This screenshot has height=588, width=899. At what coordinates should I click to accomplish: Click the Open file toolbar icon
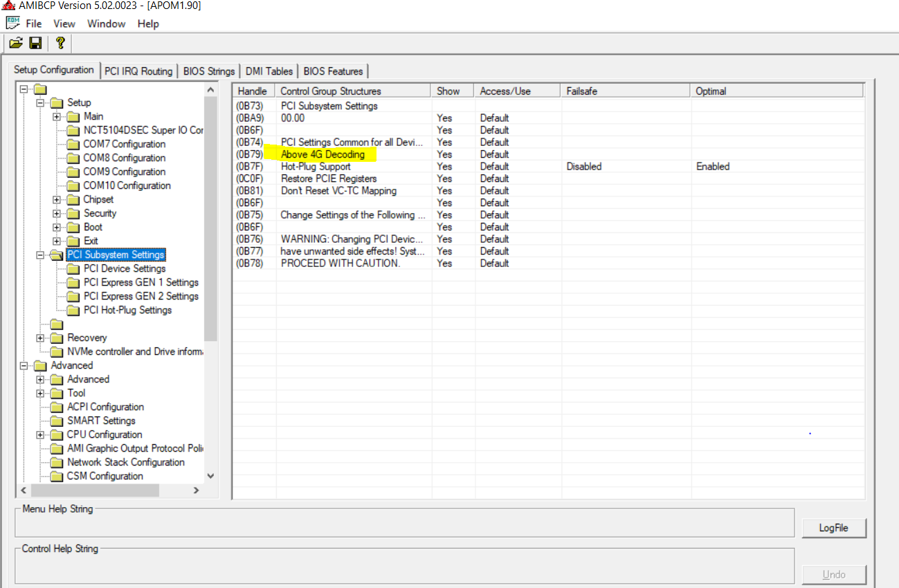(x=16, y=43)
